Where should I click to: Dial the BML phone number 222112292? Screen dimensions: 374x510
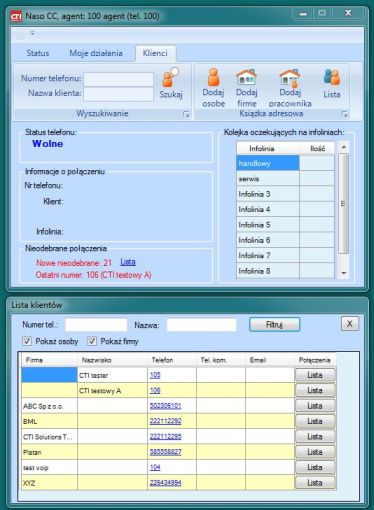[165, 421]
